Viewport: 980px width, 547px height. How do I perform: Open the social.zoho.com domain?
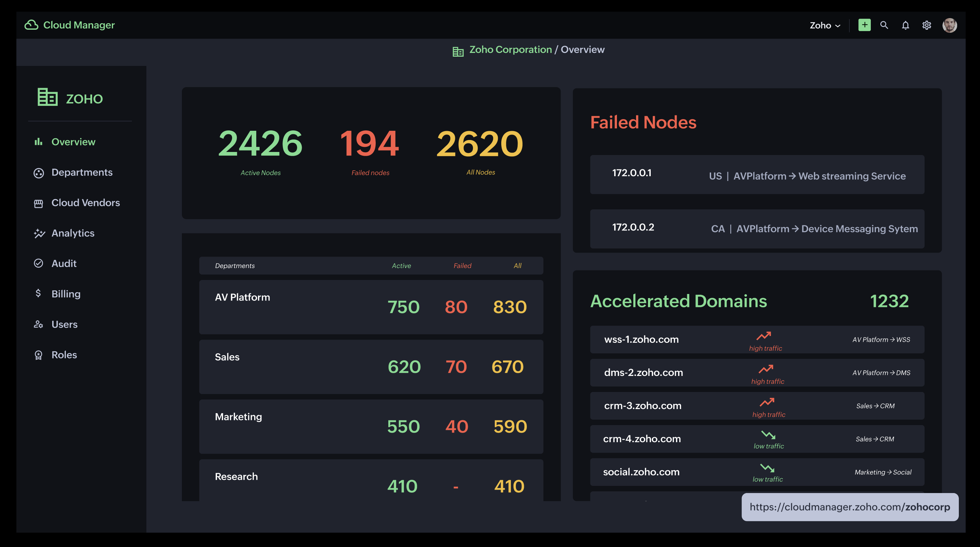[x=757, y=472]
